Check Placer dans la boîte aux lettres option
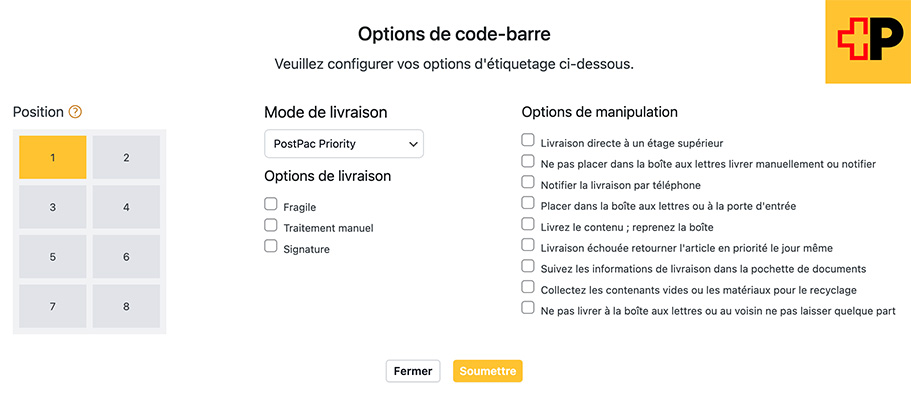The height and width of the screenshot is (393, 911). pos(528,203)
